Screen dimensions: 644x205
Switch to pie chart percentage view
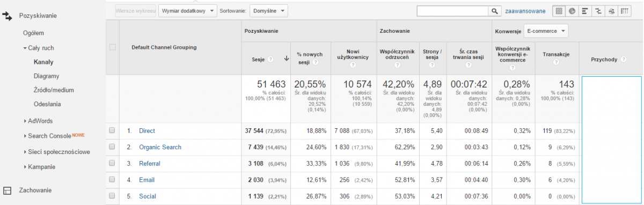(572, 11)
